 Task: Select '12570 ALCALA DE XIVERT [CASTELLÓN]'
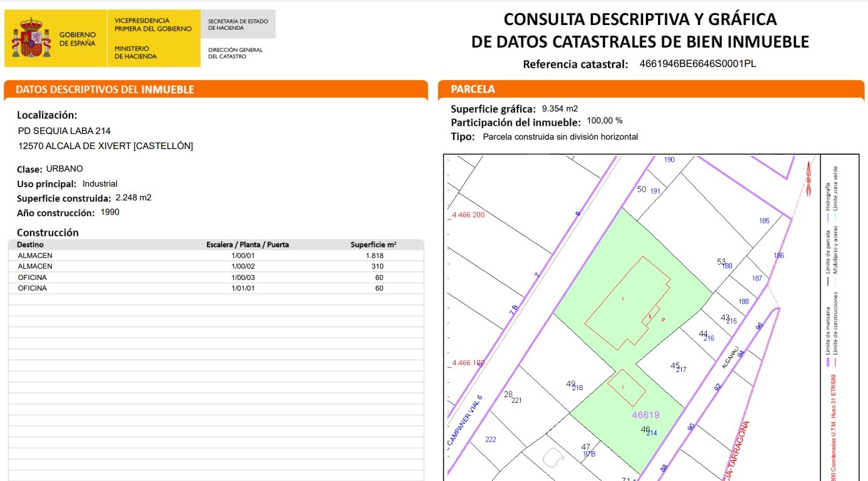point(106,146)
